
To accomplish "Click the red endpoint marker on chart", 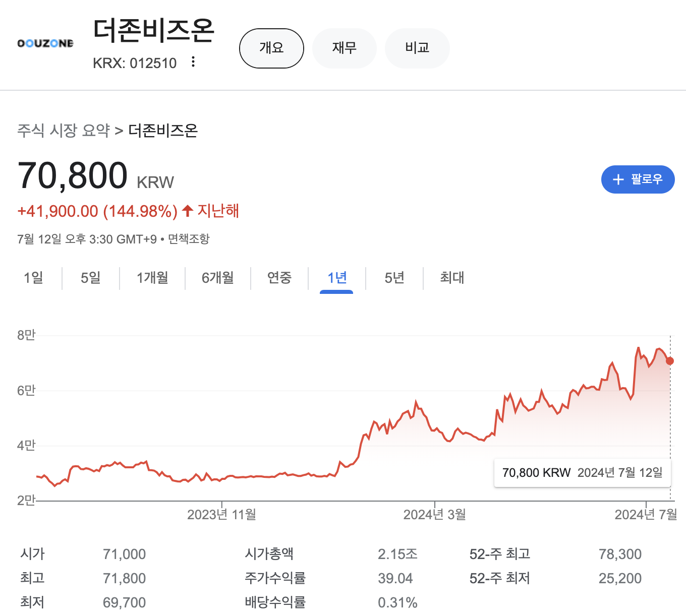I will [670, 361].
